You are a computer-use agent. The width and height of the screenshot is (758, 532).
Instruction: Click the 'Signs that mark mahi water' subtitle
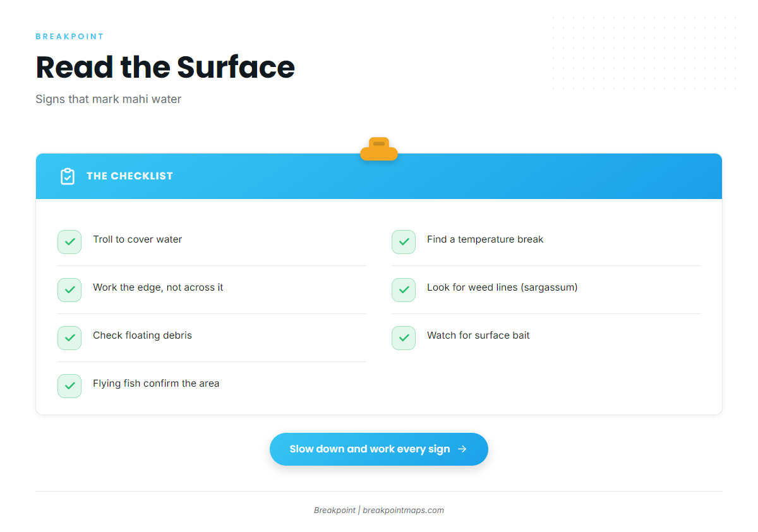pos(108,99)
